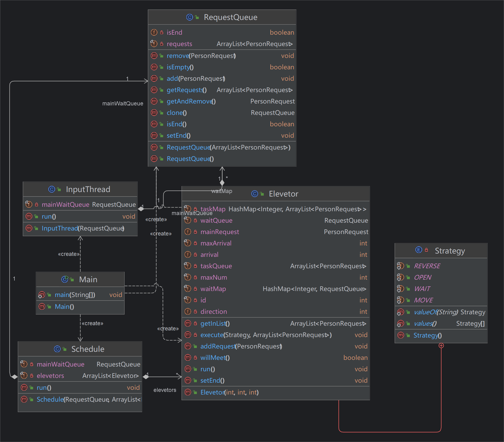504x442 pixels.
Task: Select the REVERSE enum constant
Action: pos(441,266)
